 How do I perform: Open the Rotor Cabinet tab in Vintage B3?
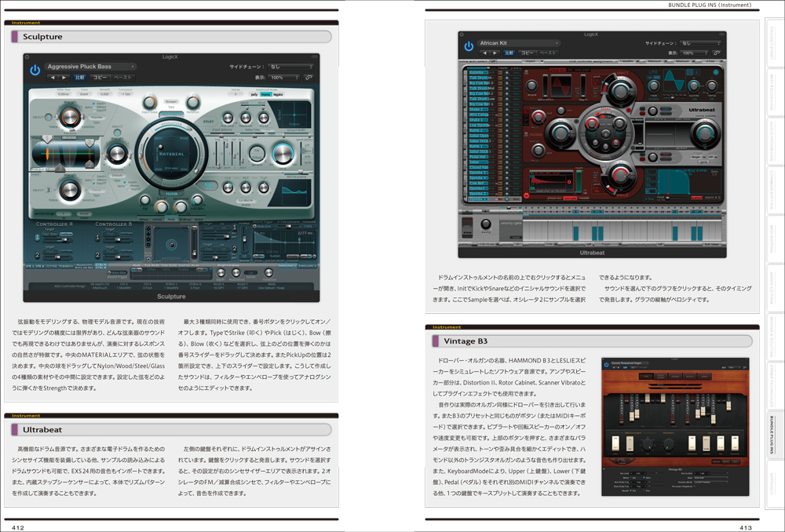click(661, 377)
